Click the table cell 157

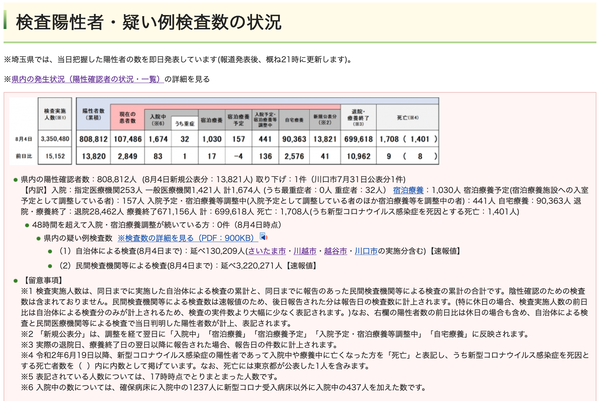pos(239,139)
